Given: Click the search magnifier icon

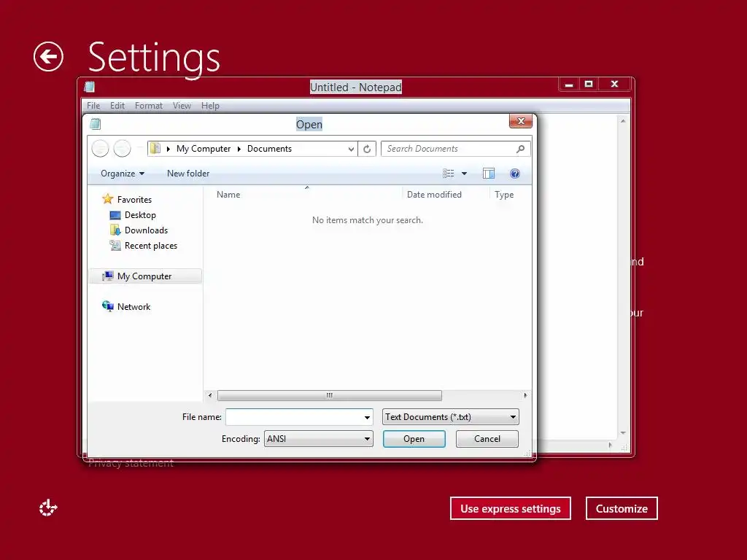Looking at the screenshot, I should (521, 149).
